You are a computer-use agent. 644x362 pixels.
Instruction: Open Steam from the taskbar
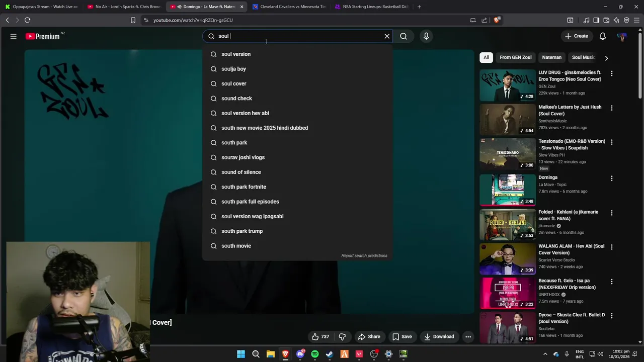tap(330, 354)
